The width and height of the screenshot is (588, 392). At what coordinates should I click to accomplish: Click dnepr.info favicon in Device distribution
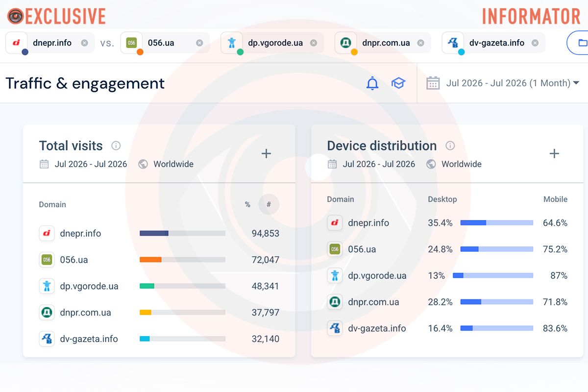click(x=335, y=223)
